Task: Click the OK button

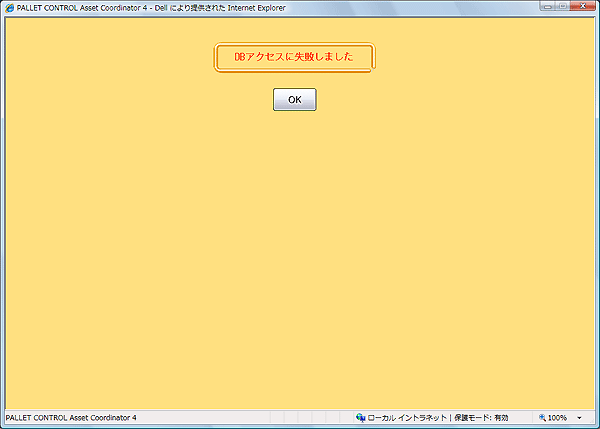Action: [295, 100]
